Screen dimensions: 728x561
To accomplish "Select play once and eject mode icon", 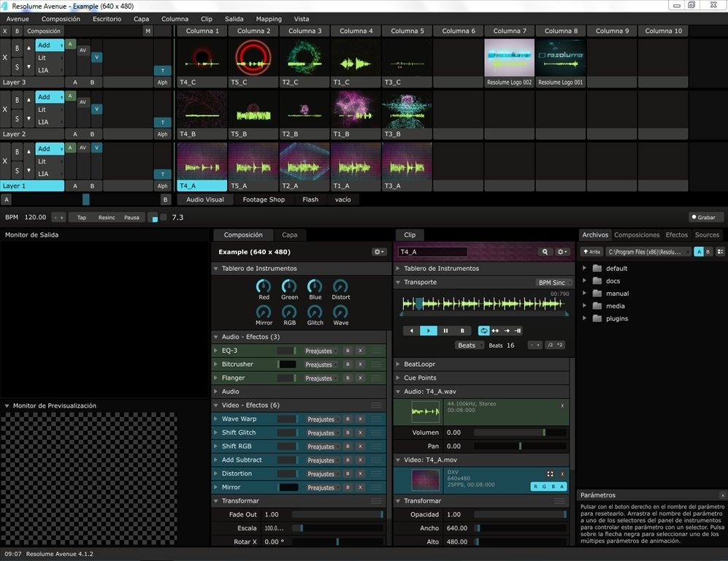I will (507, 331).
